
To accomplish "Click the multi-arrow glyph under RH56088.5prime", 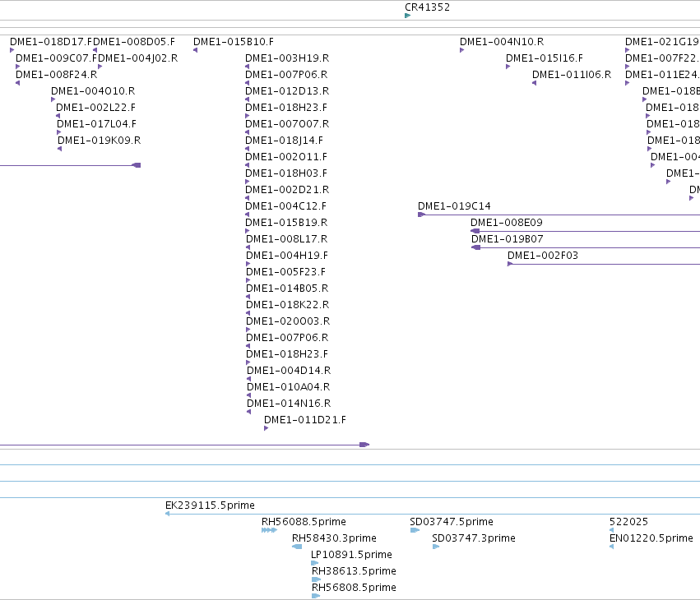I will point(269,530).
